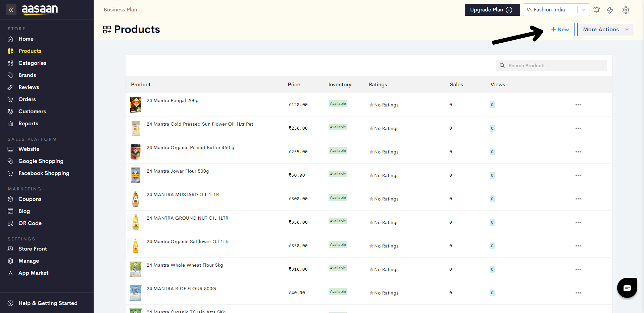Click the views count for GROUND NUT OIL
The height and width of the screenshot is (313, 644).
click(x=492, y=222)
